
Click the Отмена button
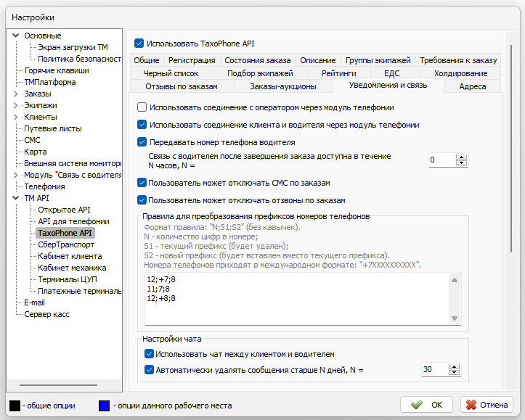coord(487,405)
